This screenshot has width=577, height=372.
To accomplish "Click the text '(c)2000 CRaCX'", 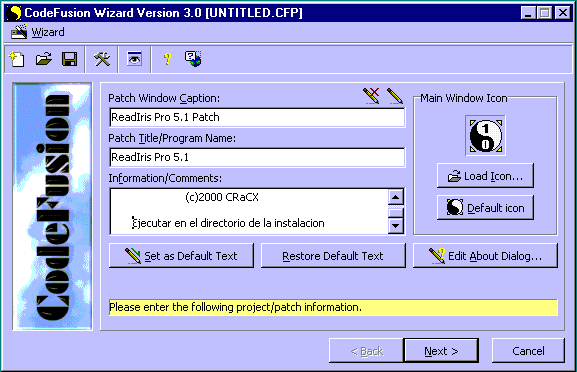I will (x=222, y=197).
